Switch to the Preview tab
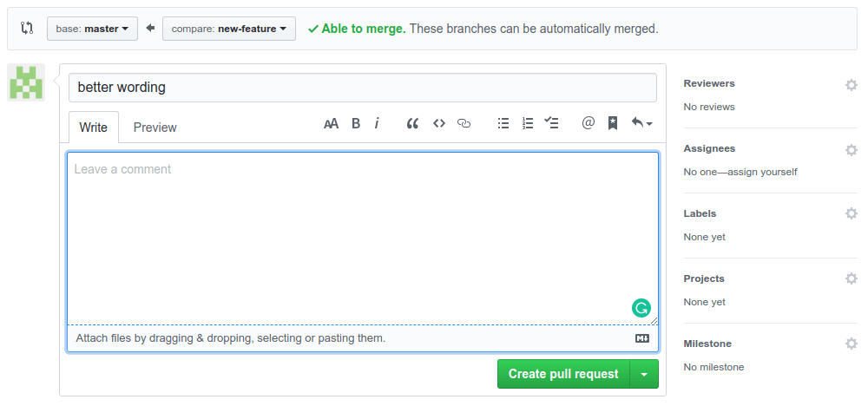Image resolution: width=868 pixels, height=406 pixels. click(x=155, y=128)
